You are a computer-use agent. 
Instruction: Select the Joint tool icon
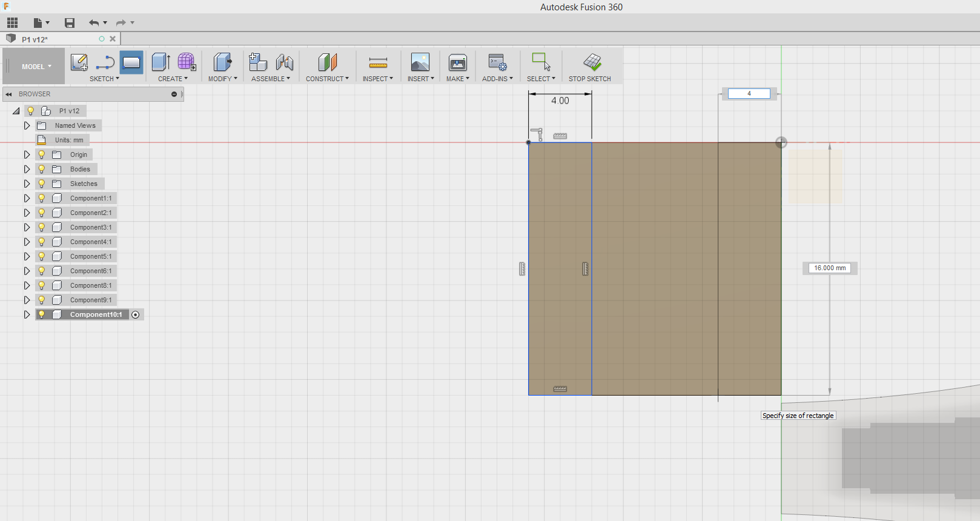point(284,62)
